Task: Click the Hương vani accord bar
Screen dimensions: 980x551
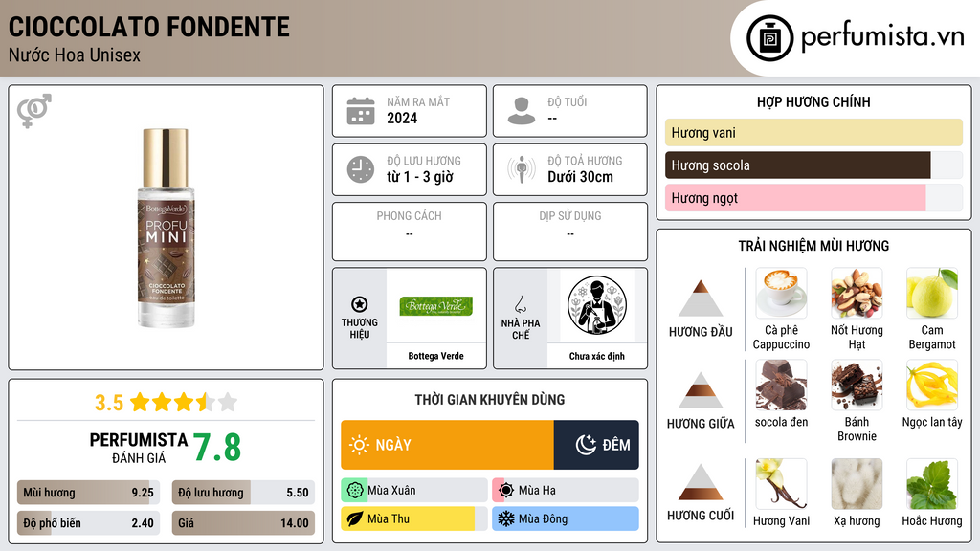Action: (x=813, y=132)
